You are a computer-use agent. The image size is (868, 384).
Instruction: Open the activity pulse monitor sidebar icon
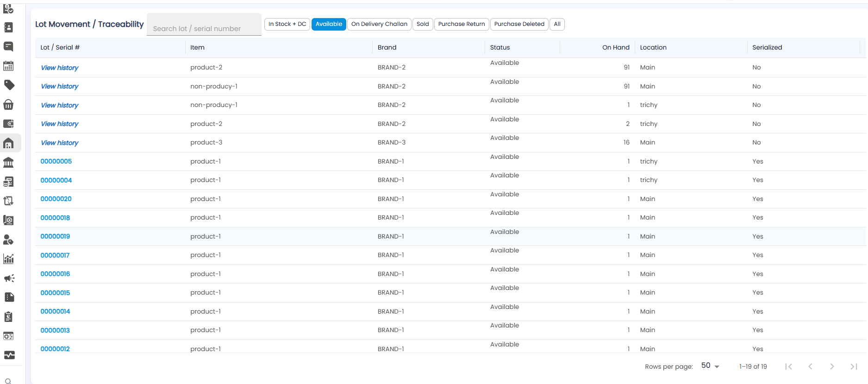click(9, 355)
